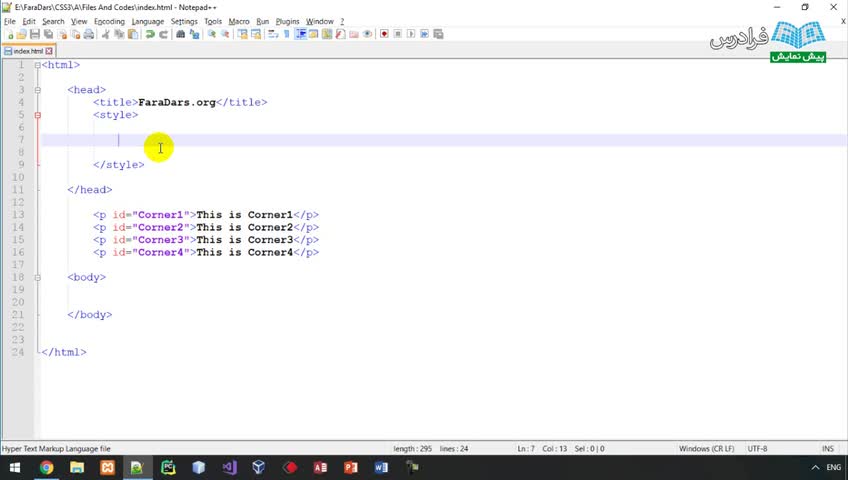Click the Zoom Out magnifier icon

point(226,34)
